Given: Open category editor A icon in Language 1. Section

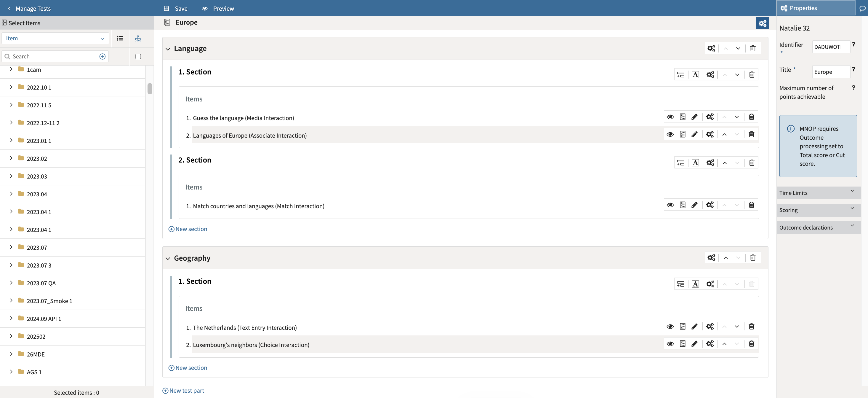Looking at the screenshot, I should (695, 74).
